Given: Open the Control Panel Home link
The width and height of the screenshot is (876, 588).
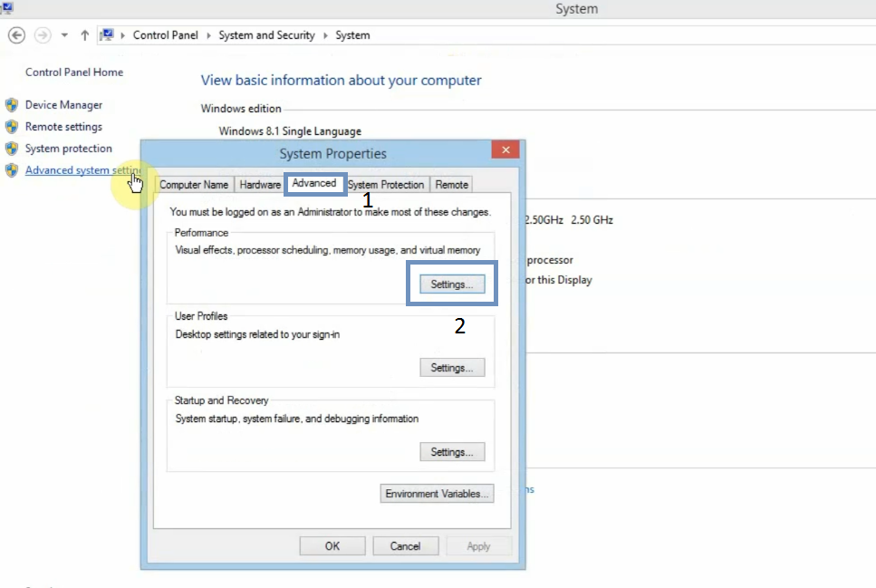Looking at the screenshot, I should [x=74, y=72].
